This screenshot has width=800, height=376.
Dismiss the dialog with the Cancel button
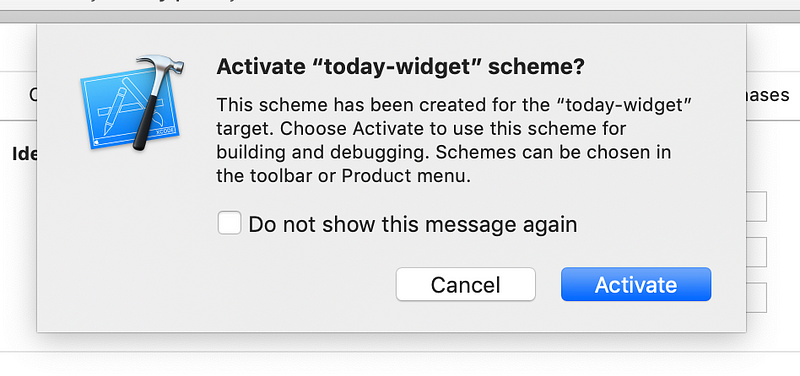tap(465, 284)
